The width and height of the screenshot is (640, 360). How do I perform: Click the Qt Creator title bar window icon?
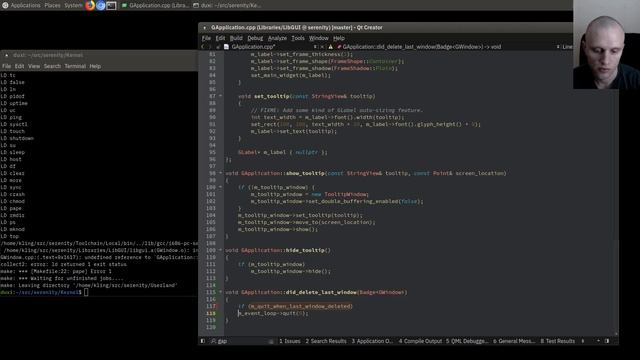click(x=204, y=28)
